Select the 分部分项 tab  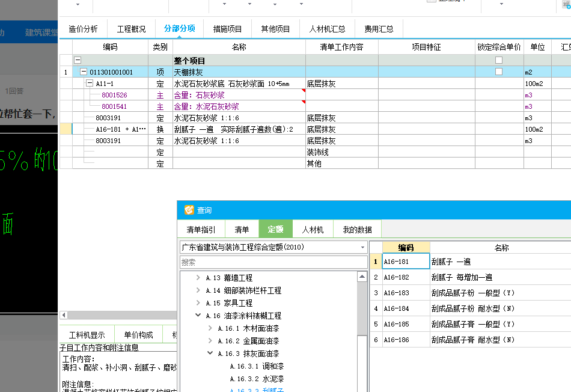point(179,29)
